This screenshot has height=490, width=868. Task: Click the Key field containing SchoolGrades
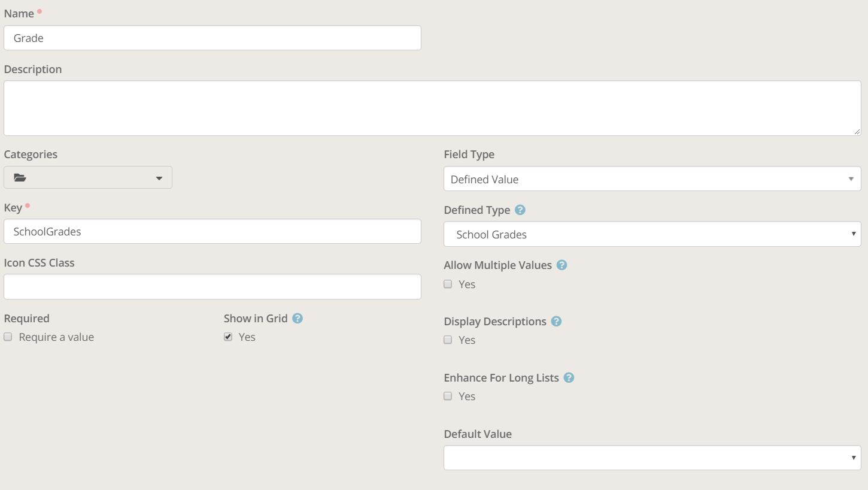point(212,232)
